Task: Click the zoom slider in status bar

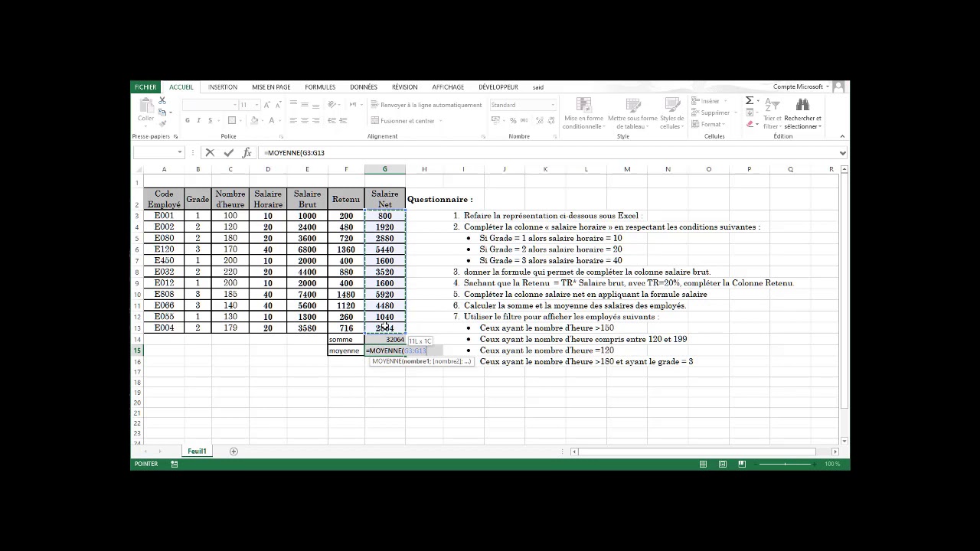Action: 785,464
